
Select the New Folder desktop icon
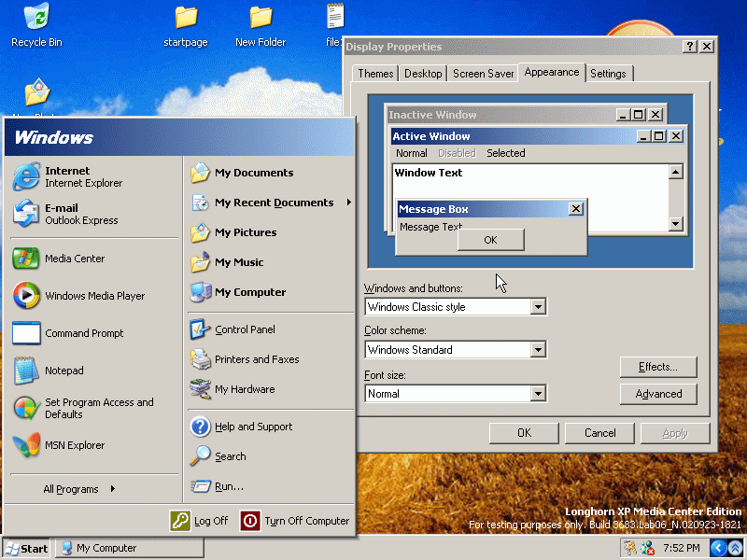point(261,26)
